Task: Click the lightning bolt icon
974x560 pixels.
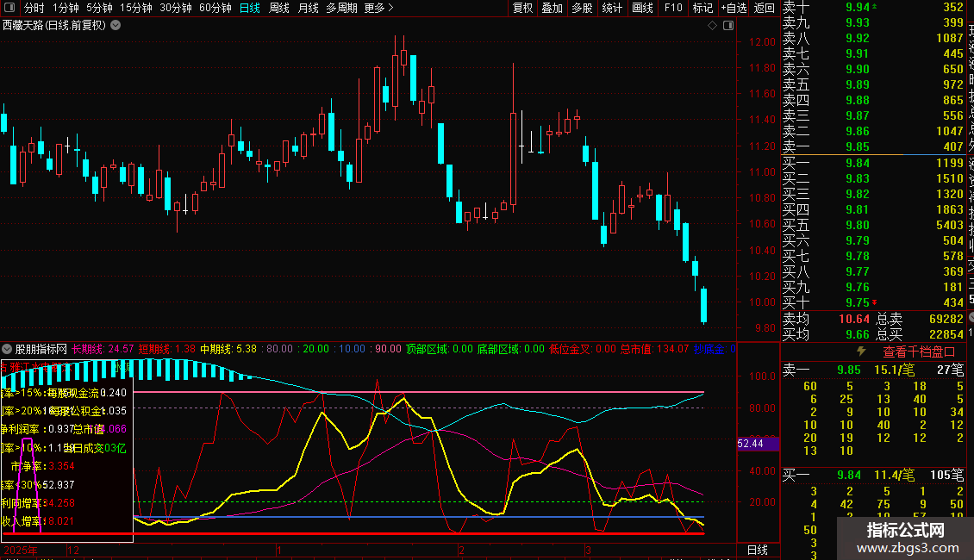Action: pos(861,352)
